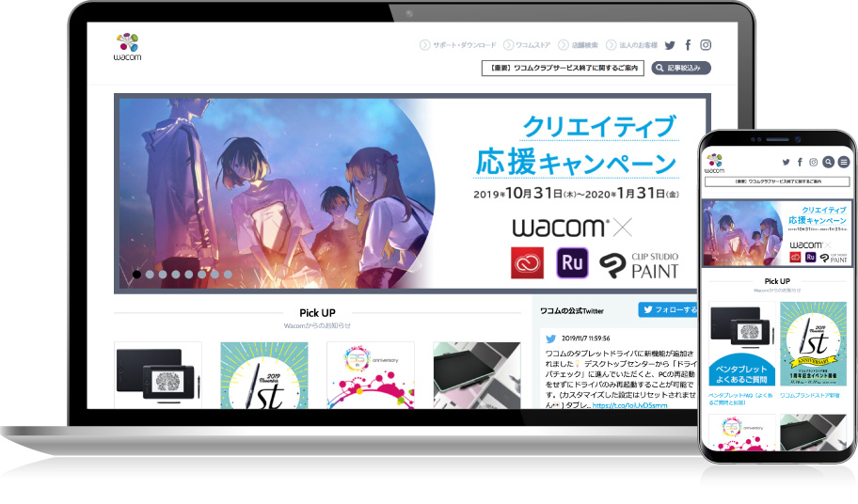858x504 pixels.
Task: Open the ワコムストア nav link
Action: [527, 45]
